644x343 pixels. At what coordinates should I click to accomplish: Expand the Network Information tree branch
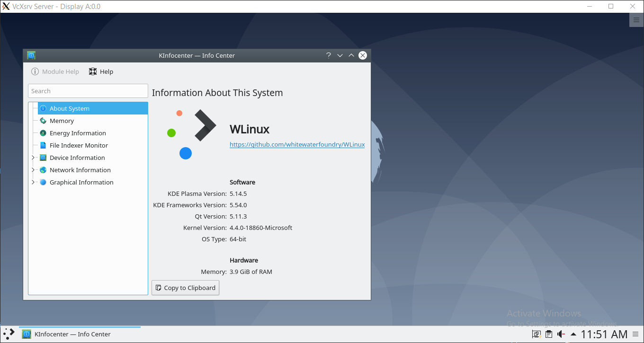click(x=33, y=170)
